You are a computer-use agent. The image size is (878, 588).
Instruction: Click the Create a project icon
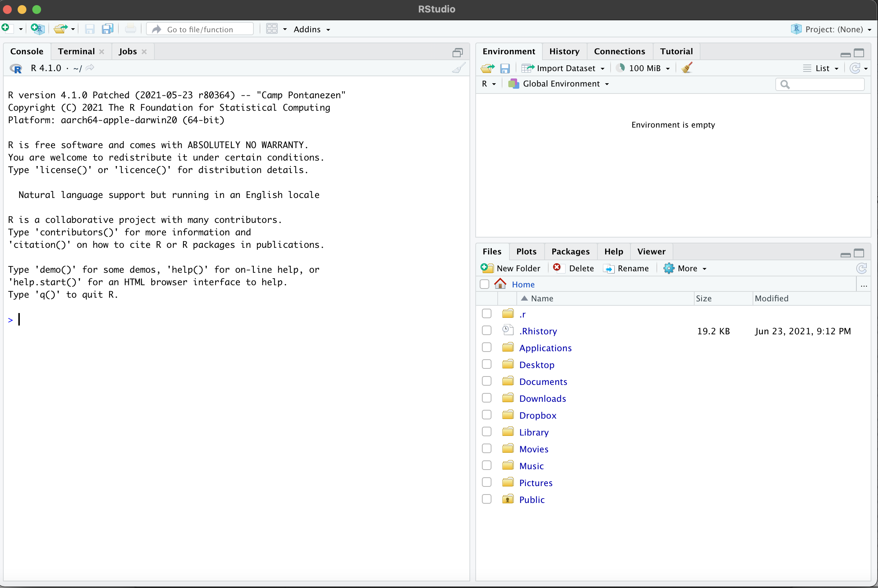[x=38, y=29]
